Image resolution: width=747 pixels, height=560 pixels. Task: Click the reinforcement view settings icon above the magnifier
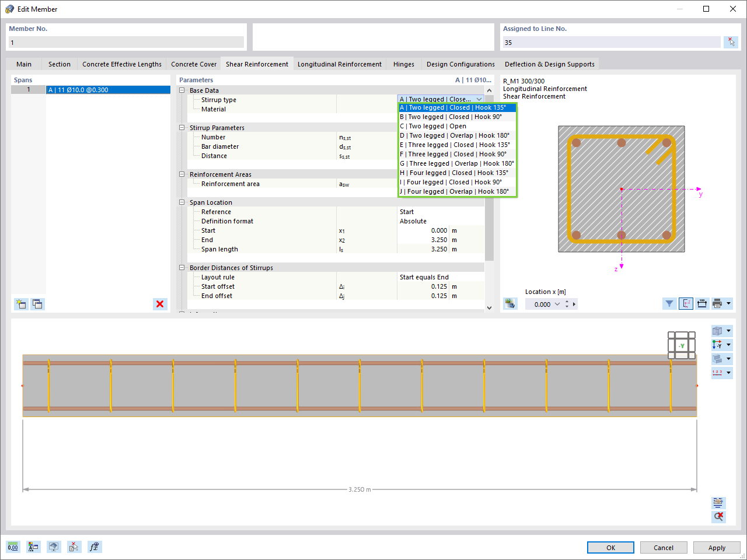tap(718, 503)
